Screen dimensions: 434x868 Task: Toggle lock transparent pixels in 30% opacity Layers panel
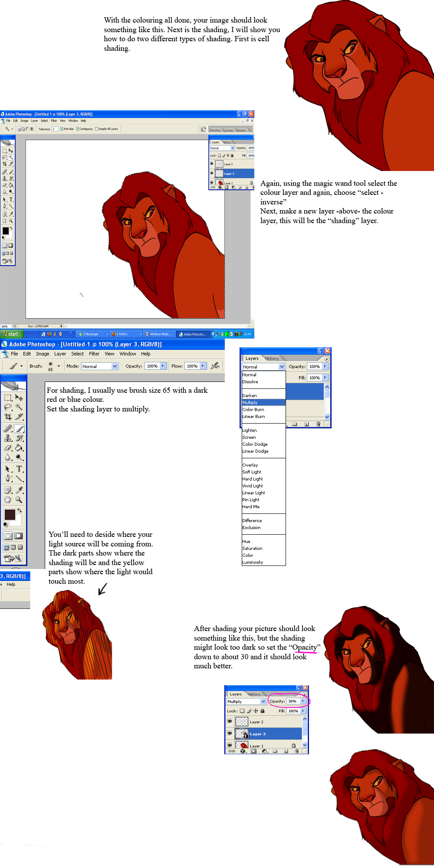[242, 711]
